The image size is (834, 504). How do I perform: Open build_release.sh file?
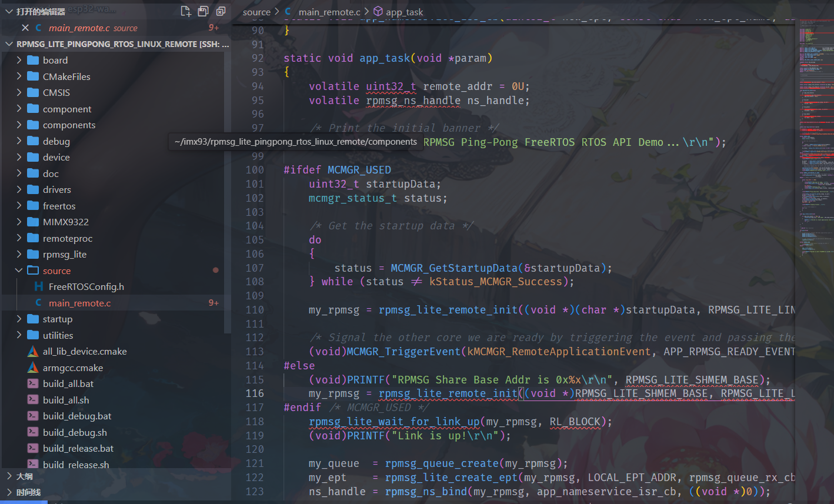click(76, 465)
